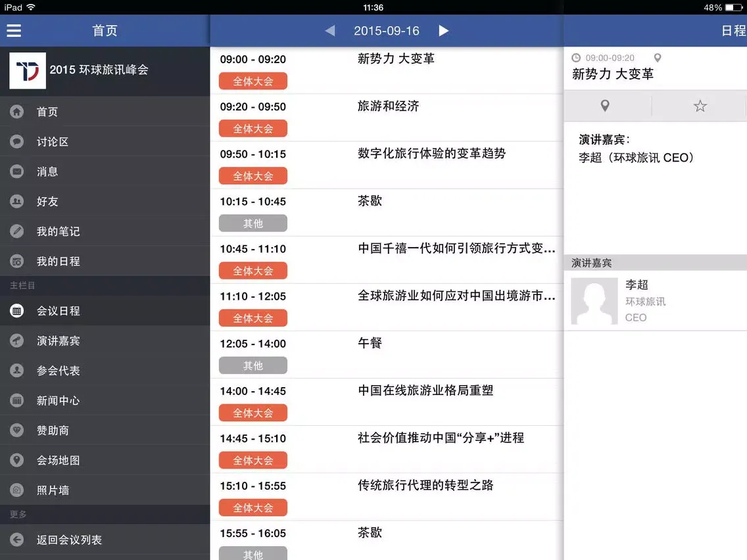Open the 中国在线旅游业格局重塑 session
This screenshot has width=747, height=560.
[387, 402]
